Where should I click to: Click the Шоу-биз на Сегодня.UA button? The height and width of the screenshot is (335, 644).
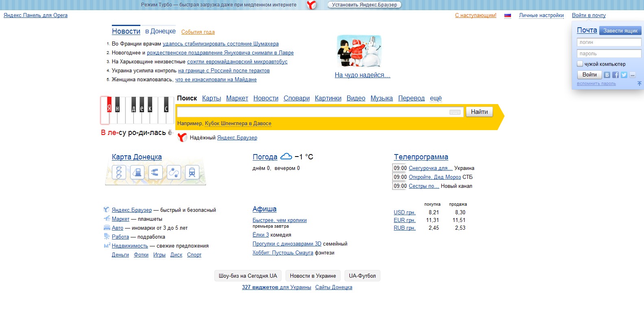click(x=248, y=276)
